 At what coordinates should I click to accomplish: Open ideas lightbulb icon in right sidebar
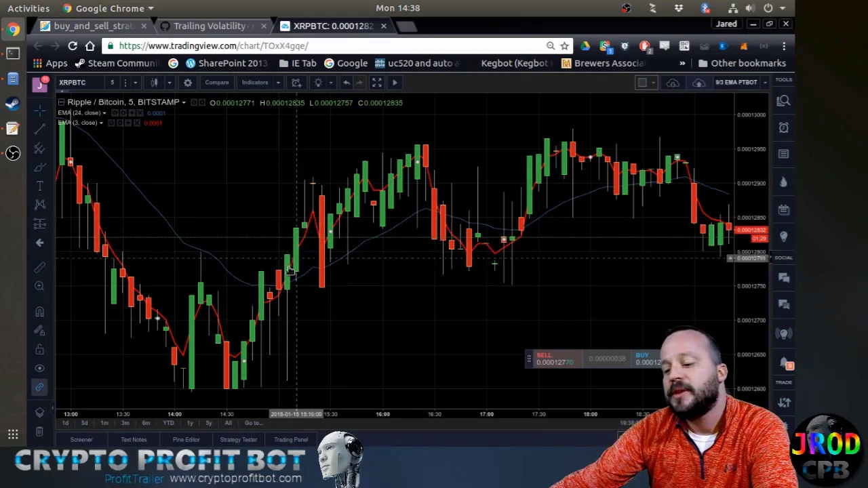coord(784,237)
